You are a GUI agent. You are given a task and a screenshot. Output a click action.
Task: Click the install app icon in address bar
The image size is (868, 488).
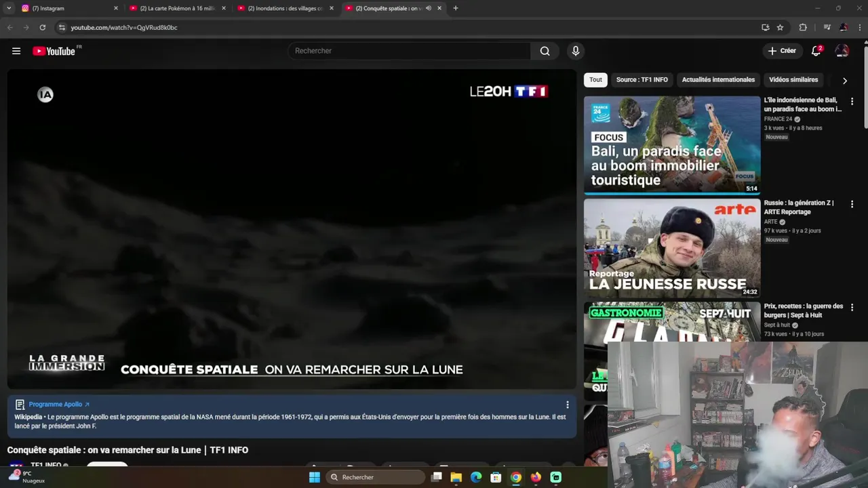[x=766, y=28]
